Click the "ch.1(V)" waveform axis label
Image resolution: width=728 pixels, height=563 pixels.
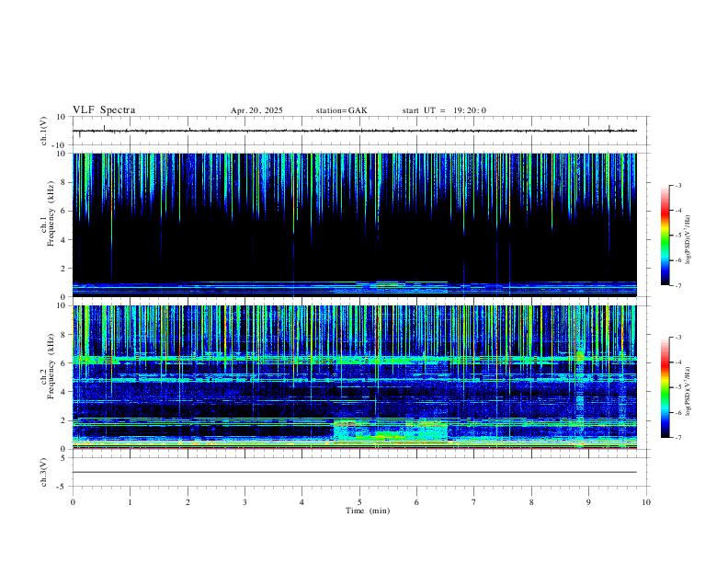point(44,131)
